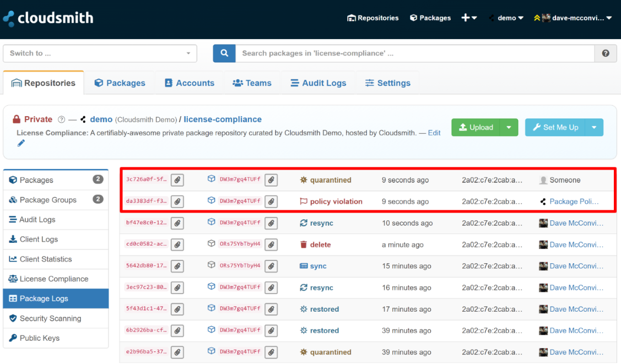Copy the event ID 5642db80-17 clip icon
The width and height of the screenshot is (621, 364).
(177, 267)
